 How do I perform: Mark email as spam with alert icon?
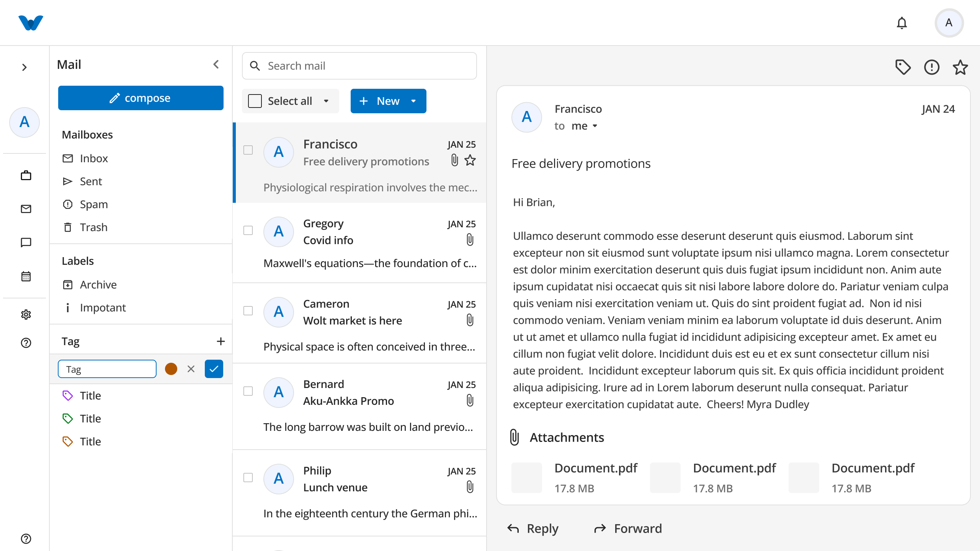[931, 67]
